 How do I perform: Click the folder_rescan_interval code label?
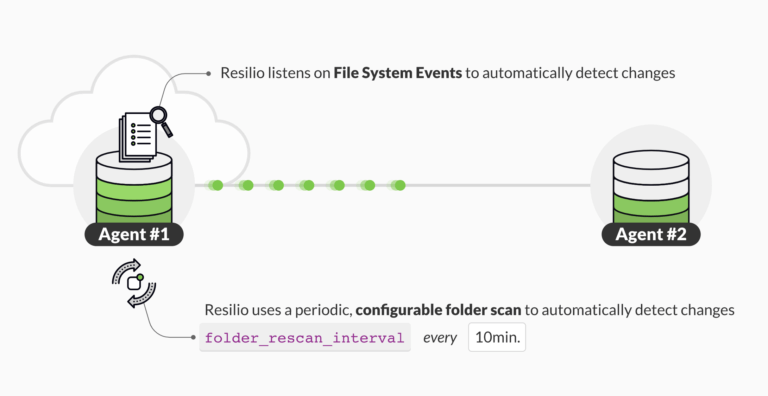pyautogui.click(x=305, y=338)
